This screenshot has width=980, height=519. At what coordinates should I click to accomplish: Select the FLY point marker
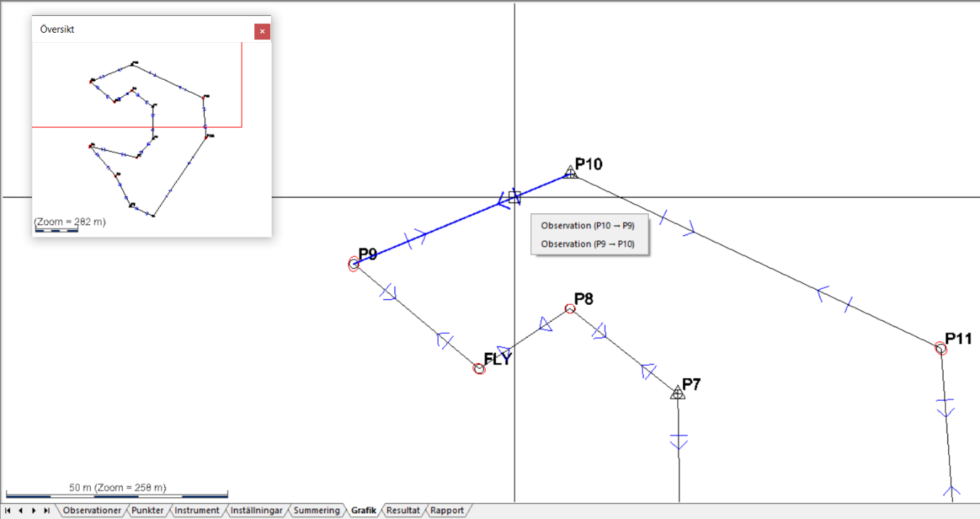[x=479, y=369]
